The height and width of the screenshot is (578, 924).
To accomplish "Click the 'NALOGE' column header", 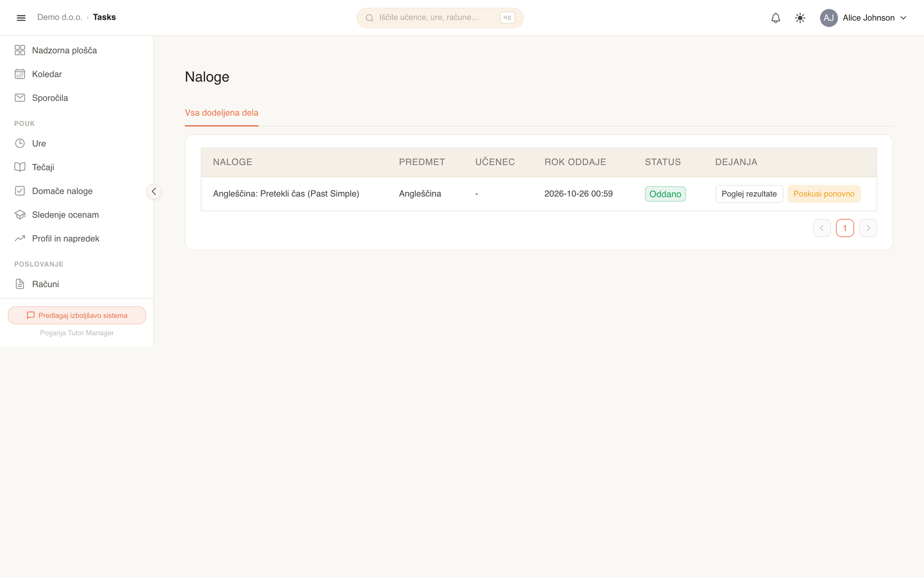I will [x=232, y=162].
